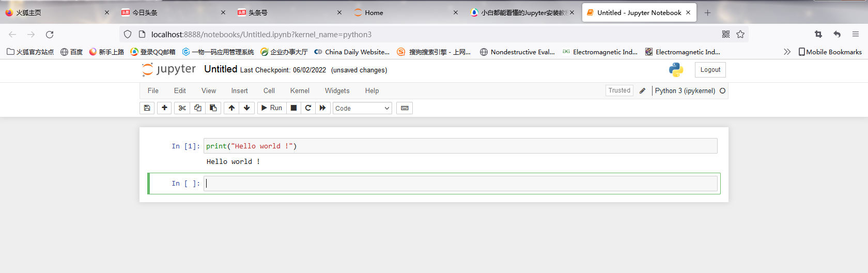Run the selected cell
868x273 pixels.
pos(272,108)
